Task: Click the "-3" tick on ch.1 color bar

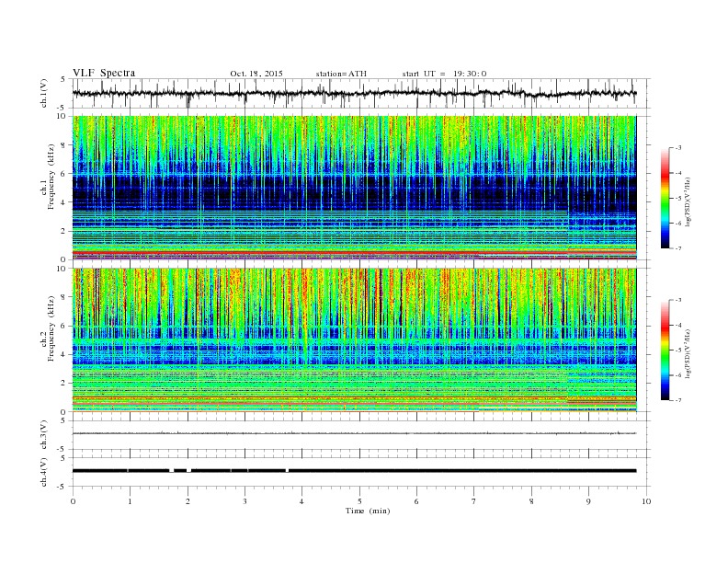Action: pos(677,148)
